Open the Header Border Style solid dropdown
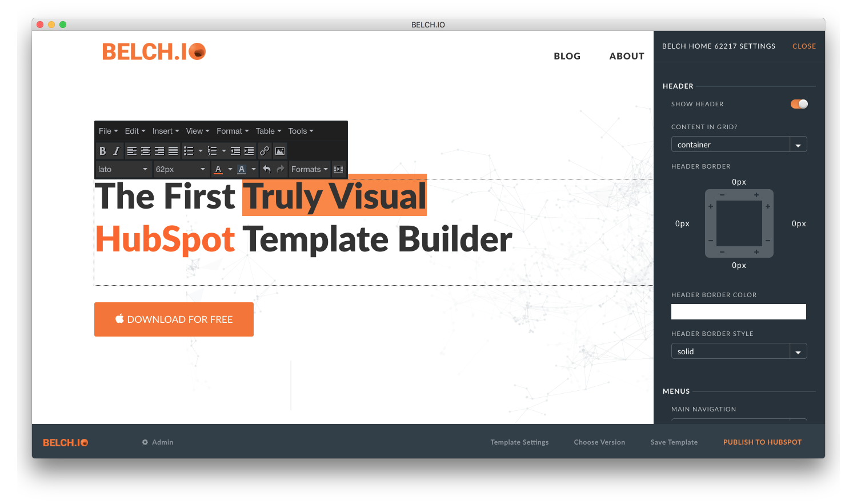Viewport: 857px width, 504px height. click(x=739, y=351)
